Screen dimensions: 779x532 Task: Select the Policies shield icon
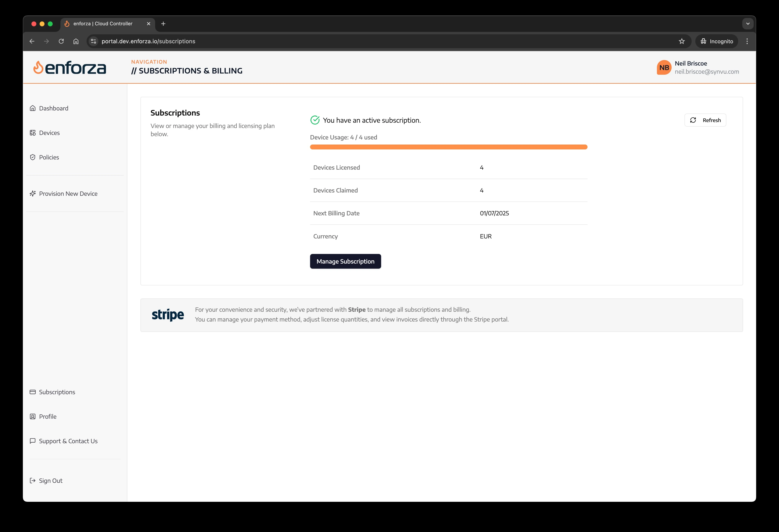[32, 157]
